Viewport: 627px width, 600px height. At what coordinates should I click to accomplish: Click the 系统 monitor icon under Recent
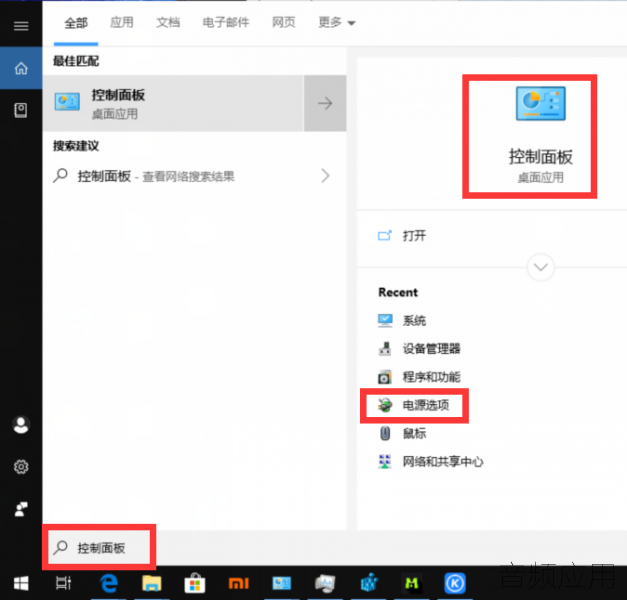[385, 320]
